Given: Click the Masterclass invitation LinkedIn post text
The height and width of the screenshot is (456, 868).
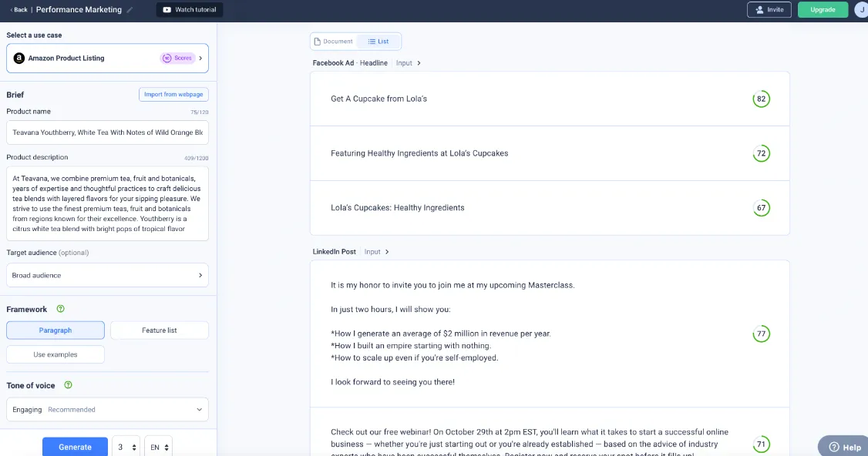Looking at the screenshot, I should (453, 334).
